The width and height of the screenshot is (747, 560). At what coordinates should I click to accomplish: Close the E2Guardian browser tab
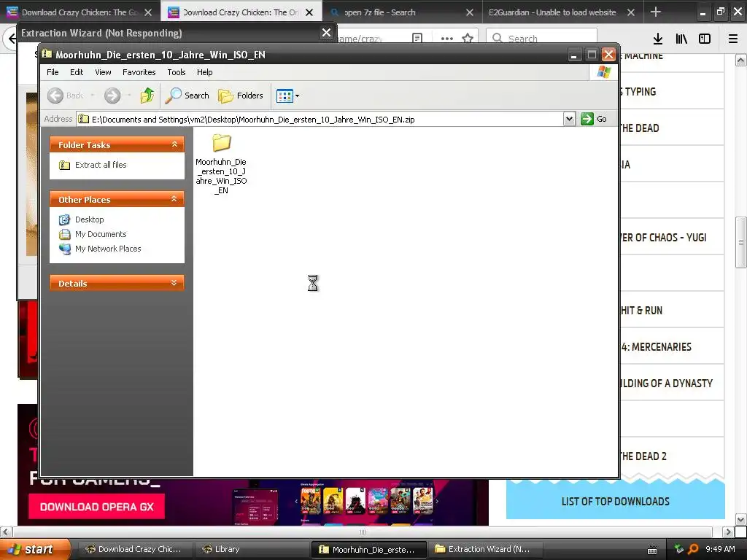pos(631,12)
